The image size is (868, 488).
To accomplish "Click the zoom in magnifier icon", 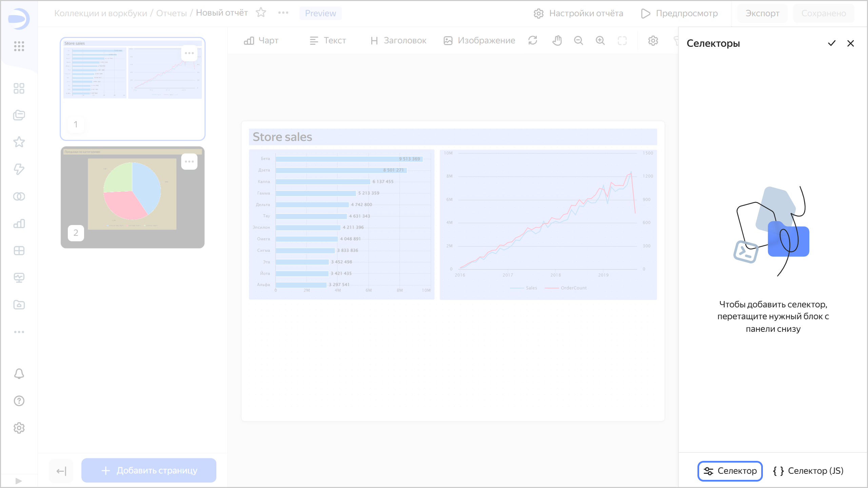I will tap(600, 41).
